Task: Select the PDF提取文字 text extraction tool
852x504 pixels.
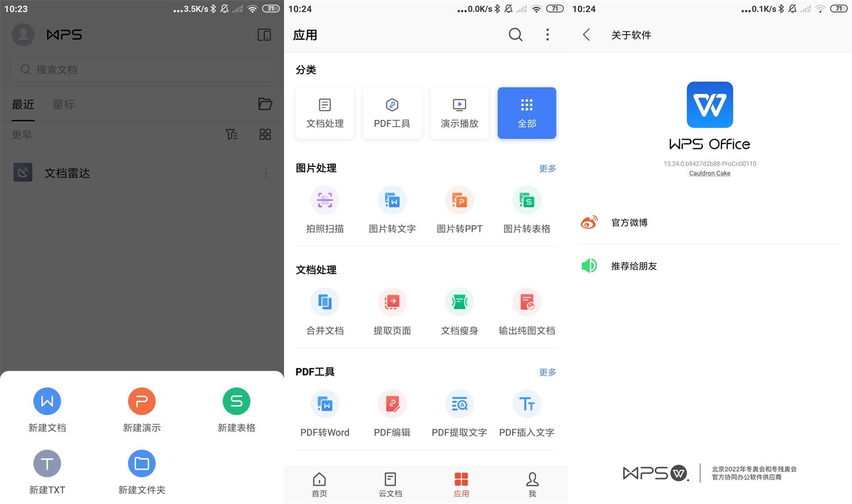Action: click(459, 413)
